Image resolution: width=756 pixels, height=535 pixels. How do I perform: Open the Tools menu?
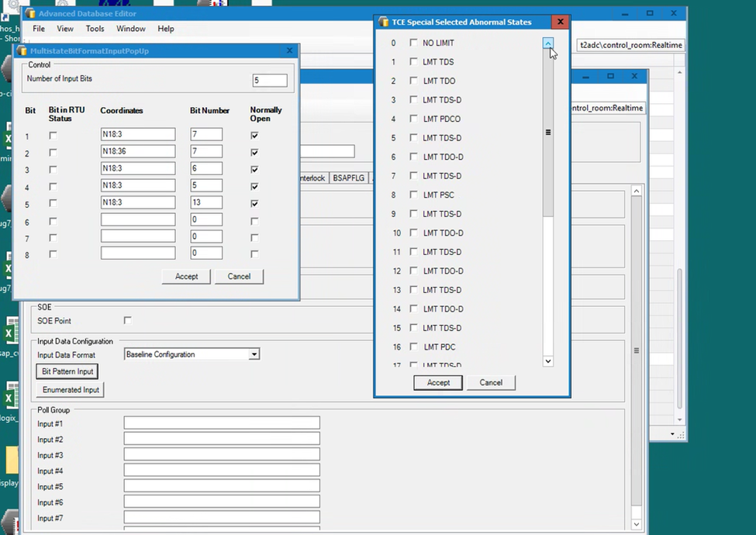(95, 29)
